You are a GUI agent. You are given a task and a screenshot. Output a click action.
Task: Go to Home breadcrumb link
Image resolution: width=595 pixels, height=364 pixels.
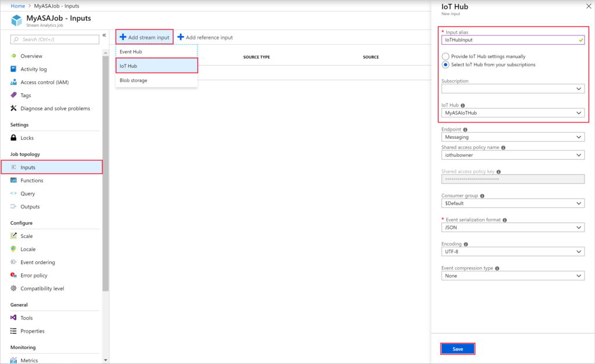pyautogui.click(x=18, y=6)
